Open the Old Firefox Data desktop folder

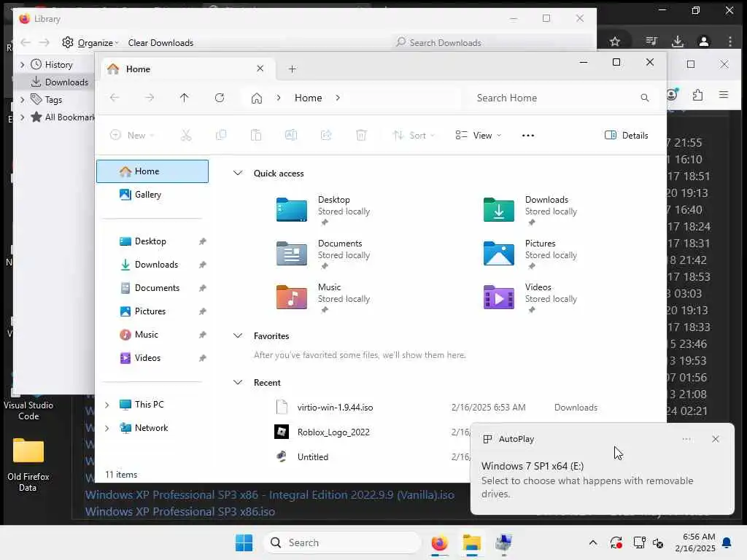[28, 464]
